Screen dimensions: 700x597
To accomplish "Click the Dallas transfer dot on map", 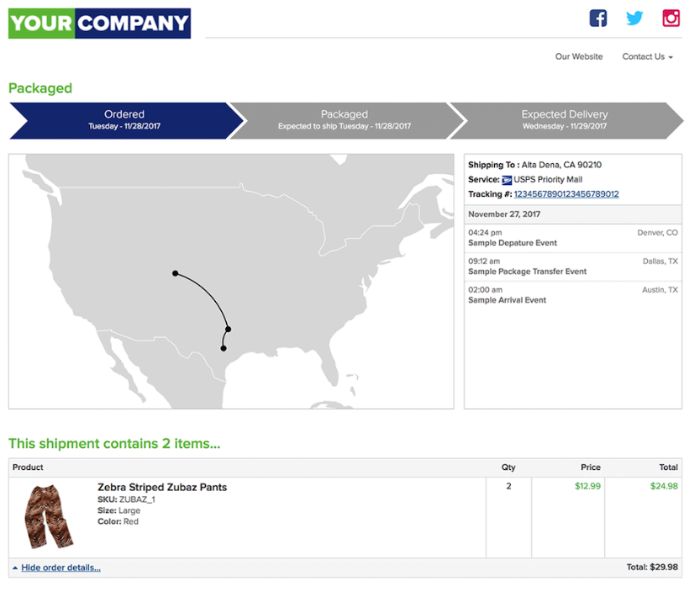I will tap(228, 329).
